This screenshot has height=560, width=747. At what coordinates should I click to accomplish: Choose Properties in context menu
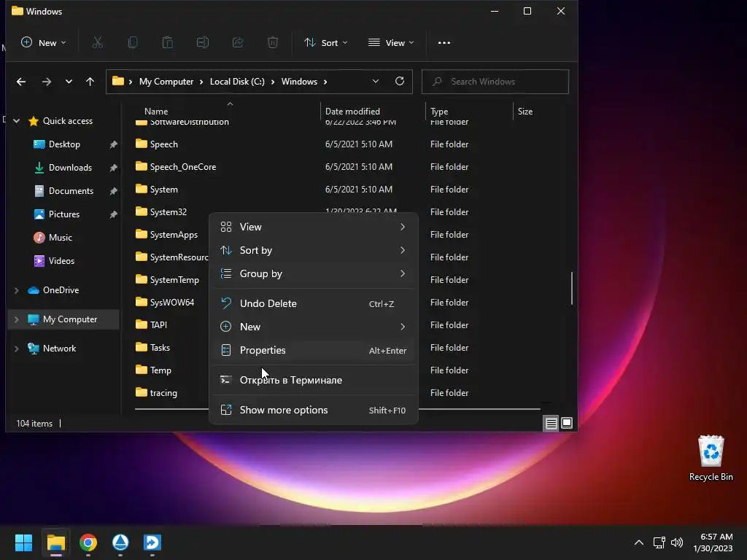314,350
